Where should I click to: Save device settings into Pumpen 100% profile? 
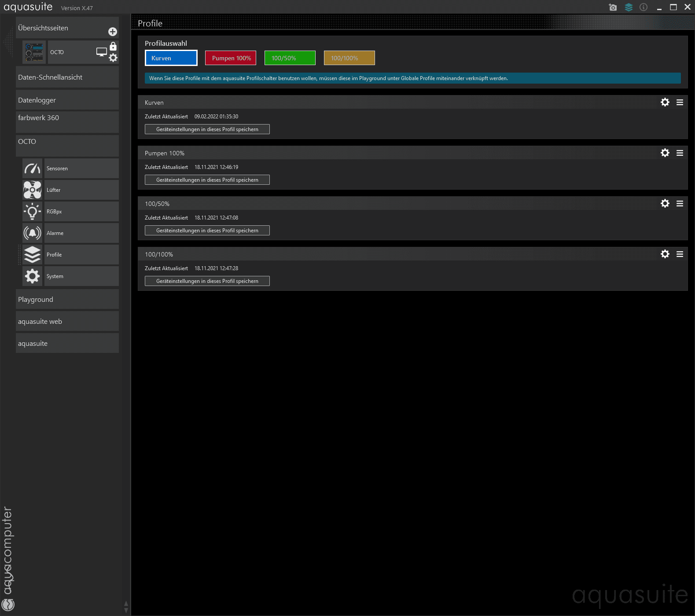207,180
